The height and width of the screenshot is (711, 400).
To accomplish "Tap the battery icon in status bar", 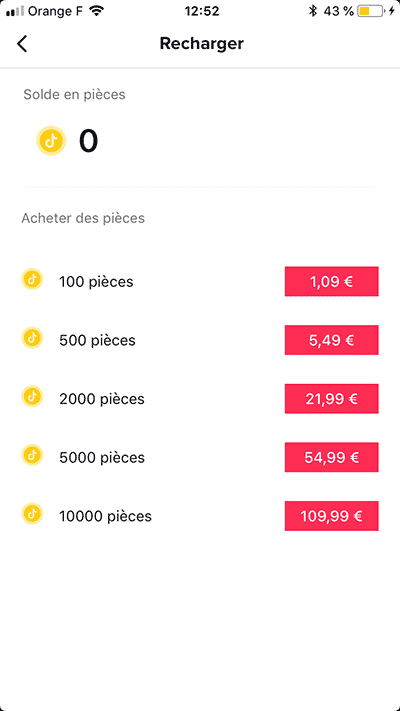I will tap(371, 11).
